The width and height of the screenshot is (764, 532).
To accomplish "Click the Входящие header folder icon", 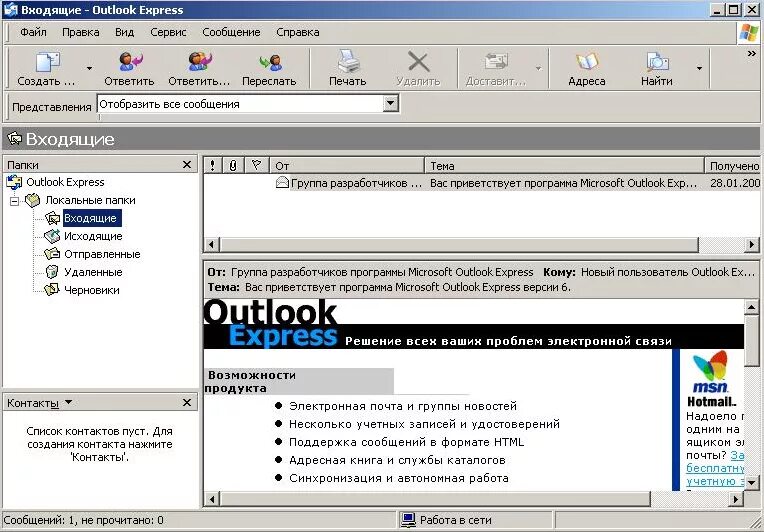I will 15,139.
